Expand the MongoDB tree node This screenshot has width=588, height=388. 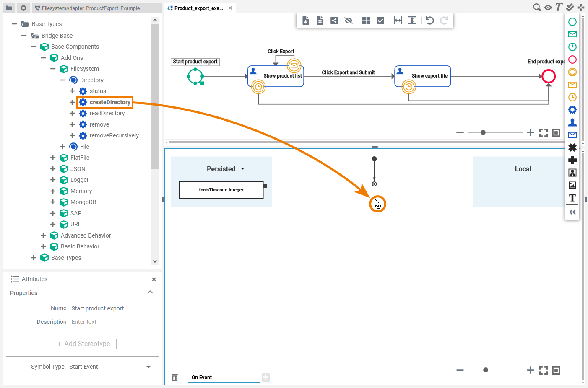pos(53,202)
